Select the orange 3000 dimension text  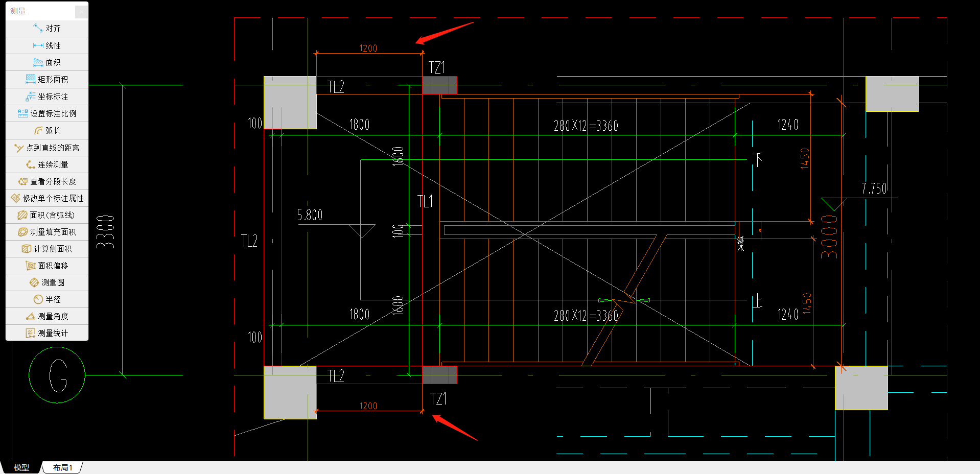(x=829, y=236)
